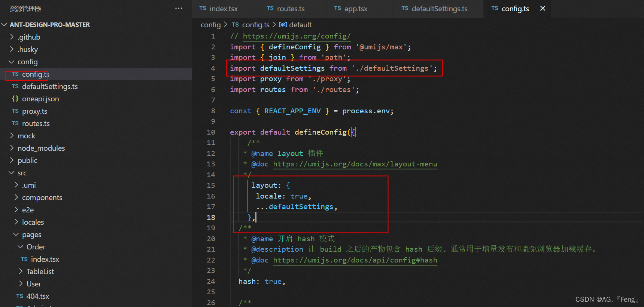Click './routes' string on line 6
The width and height of the screenshot is (644, 307).
click(334, 90)
